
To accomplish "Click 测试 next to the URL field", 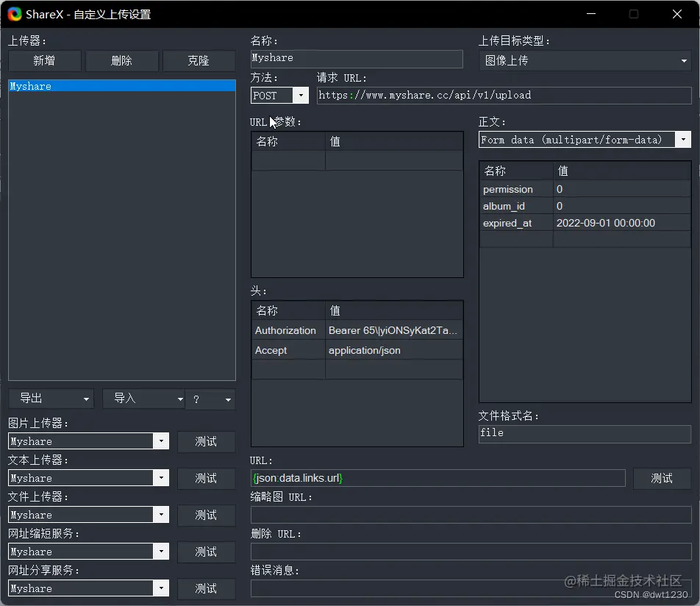I will coord(662,478).
